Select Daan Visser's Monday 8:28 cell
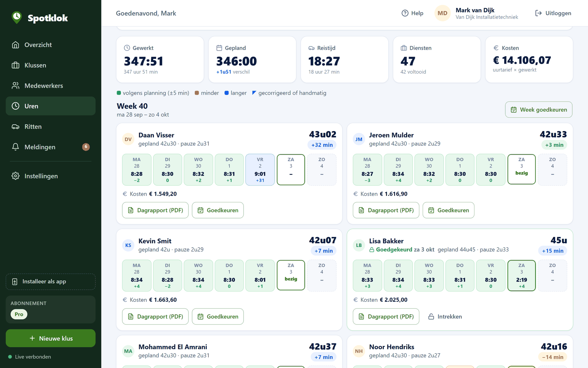The height and width of the screenshot is (368, 588). coord(137,170)
